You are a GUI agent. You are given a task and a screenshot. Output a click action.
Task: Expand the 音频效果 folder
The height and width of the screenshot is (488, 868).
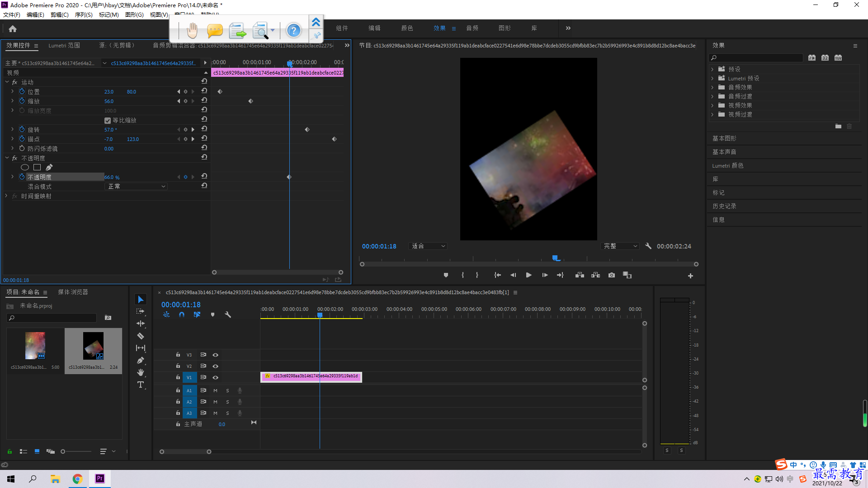click(x=712, y=87)
